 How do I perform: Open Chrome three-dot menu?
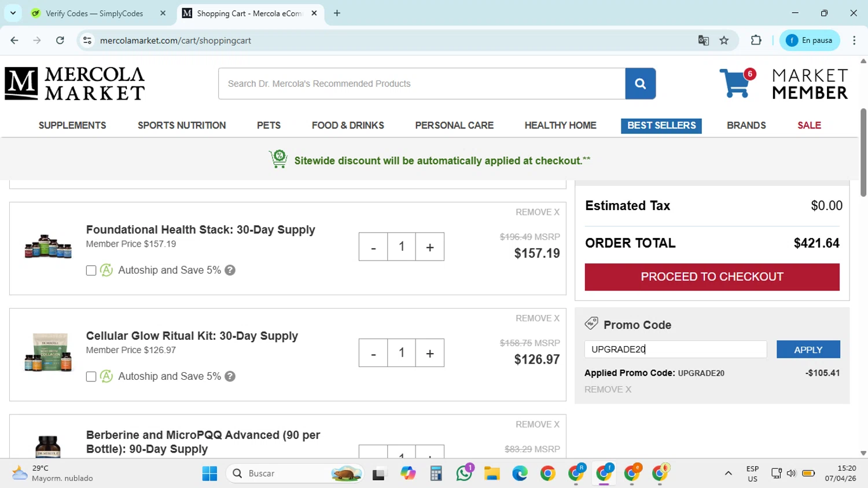pyautogui.click(x=854, y=41)
